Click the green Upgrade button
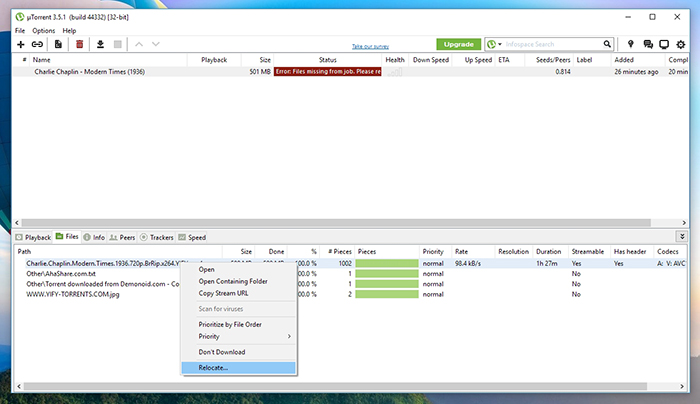Screen dimensions: 700x404 pos(458,44)
